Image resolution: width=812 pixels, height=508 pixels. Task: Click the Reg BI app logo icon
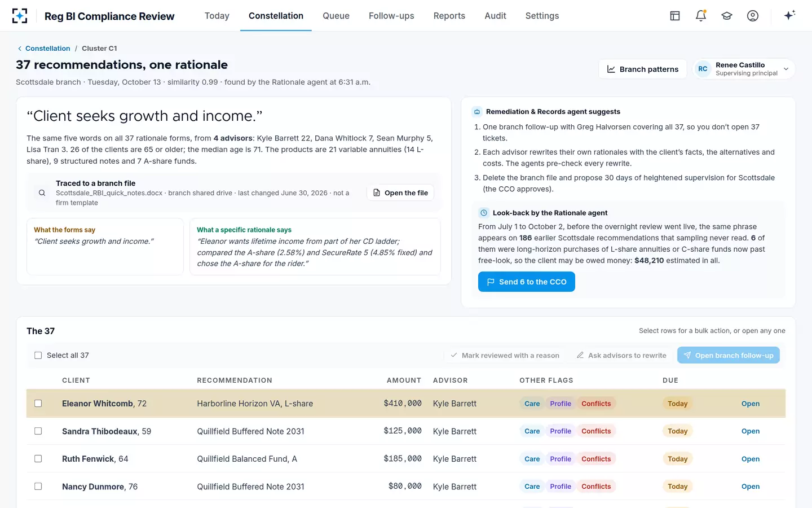(20, 16)
